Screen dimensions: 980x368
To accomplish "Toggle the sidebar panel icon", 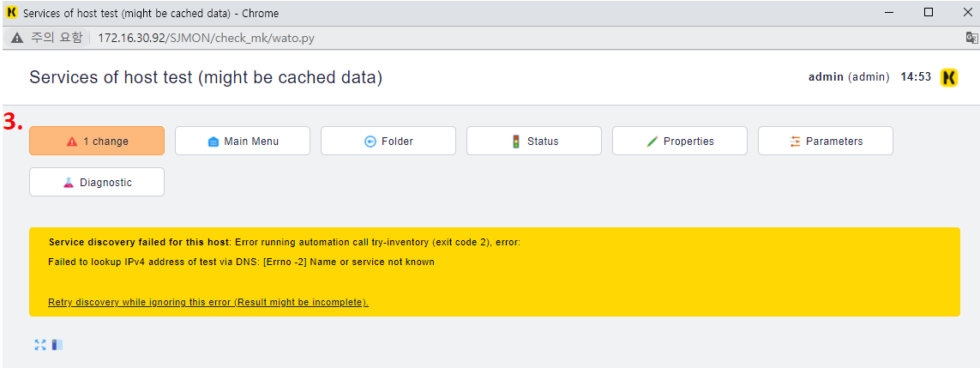I will (x=57, y=345).
